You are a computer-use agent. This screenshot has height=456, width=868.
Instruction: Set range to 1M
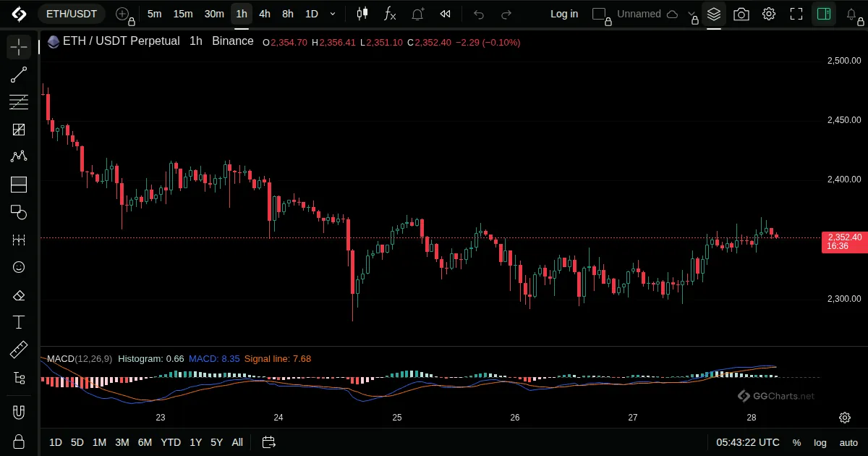click(x=100, y=442)
